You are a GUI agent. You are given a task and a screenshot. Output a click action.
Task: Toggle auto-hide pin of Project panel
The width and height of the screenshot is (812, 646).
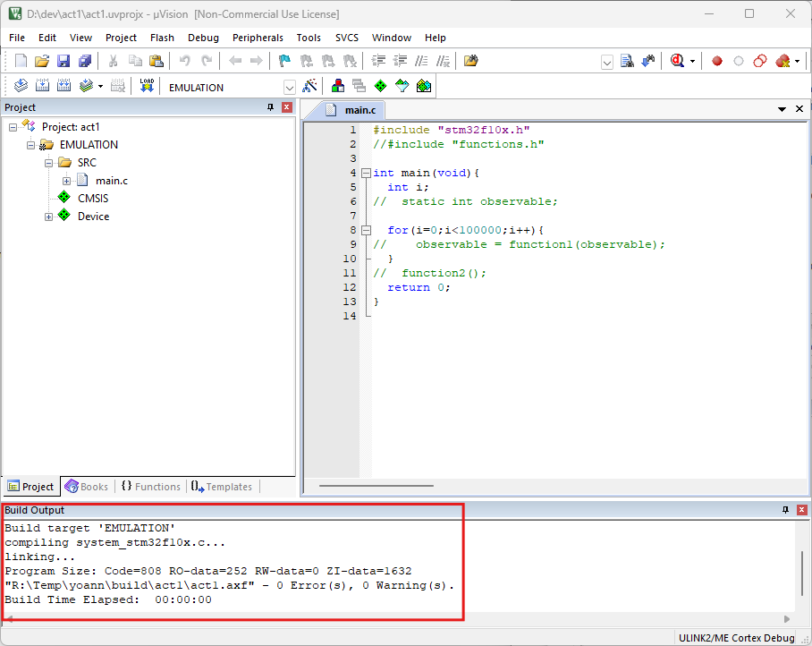pyautogui.click(x=271, y=107)
